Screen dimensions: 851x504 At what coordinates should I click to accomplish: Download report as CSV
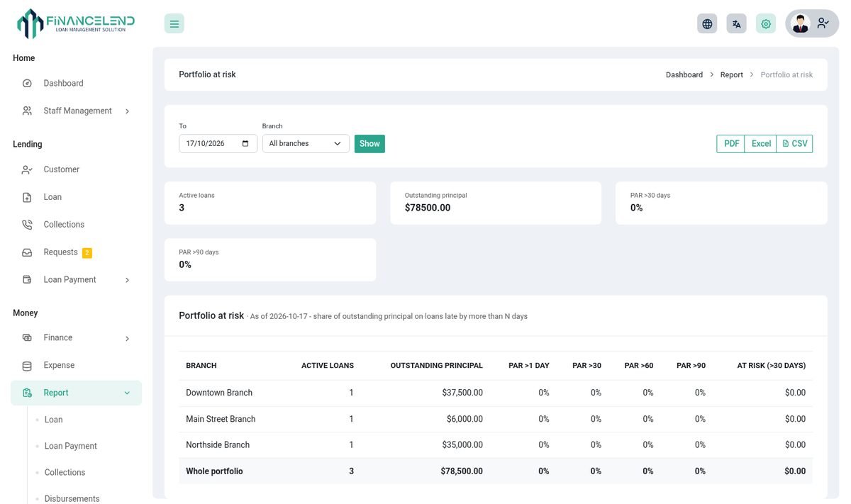click(x=794, y=143)
